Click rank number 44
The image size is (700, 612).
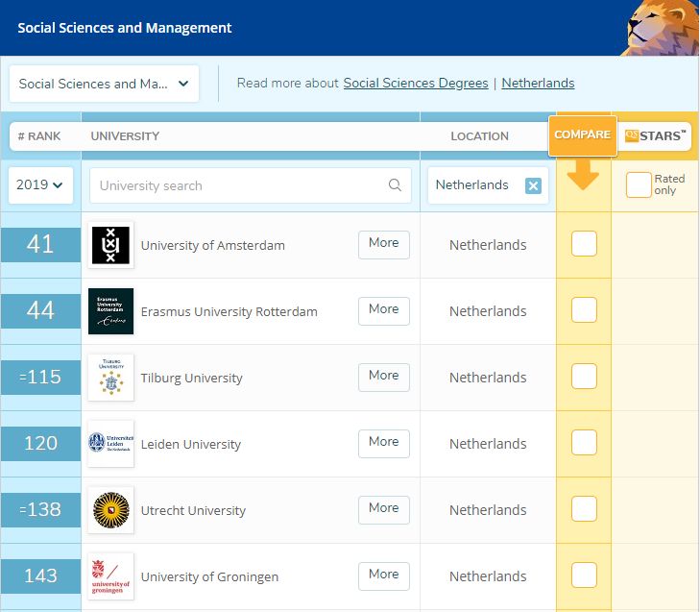tap(40, 310)
